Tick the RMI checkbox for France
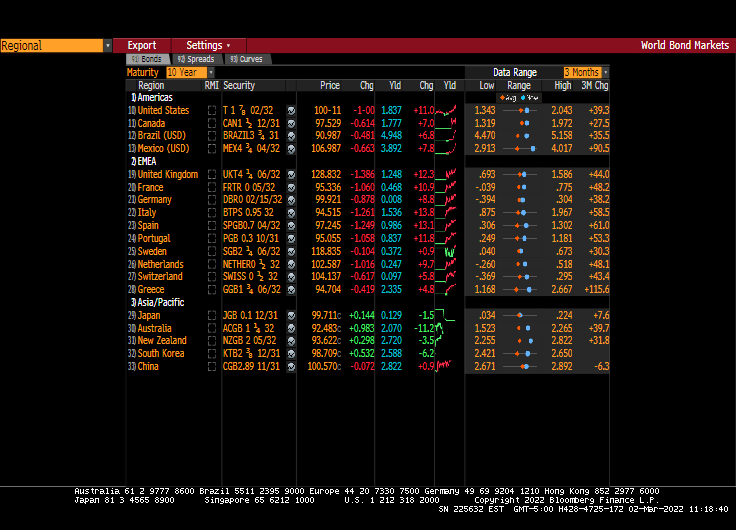 [211, 187]
